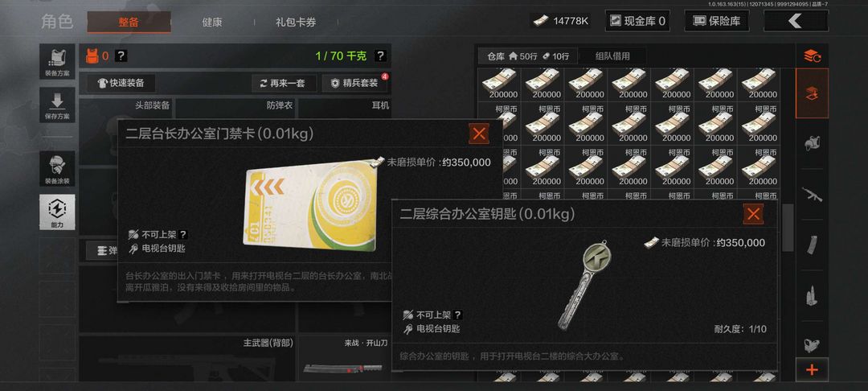Select the 能力 ability icon
868x391 pixels.
(57, 212)
